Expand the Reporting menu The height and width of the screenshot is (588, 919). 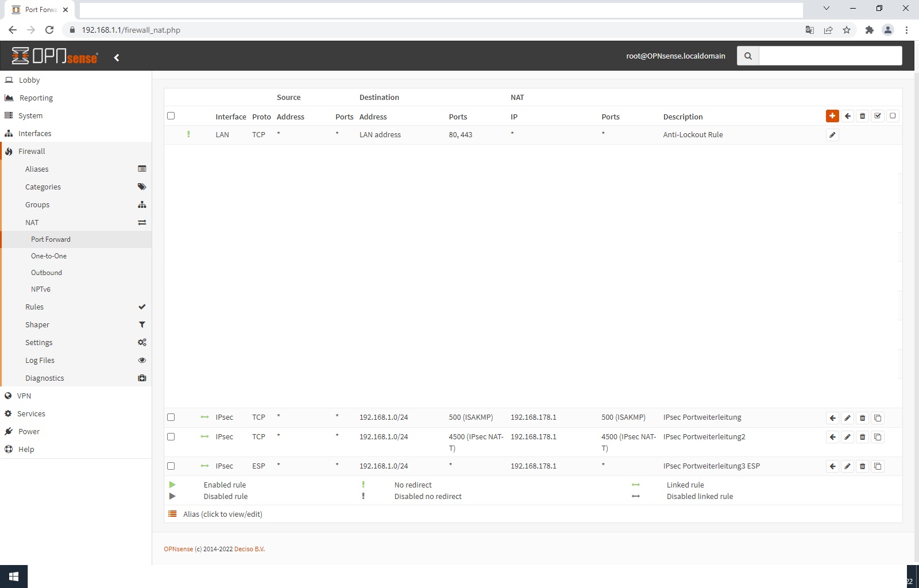pos(76,98)
